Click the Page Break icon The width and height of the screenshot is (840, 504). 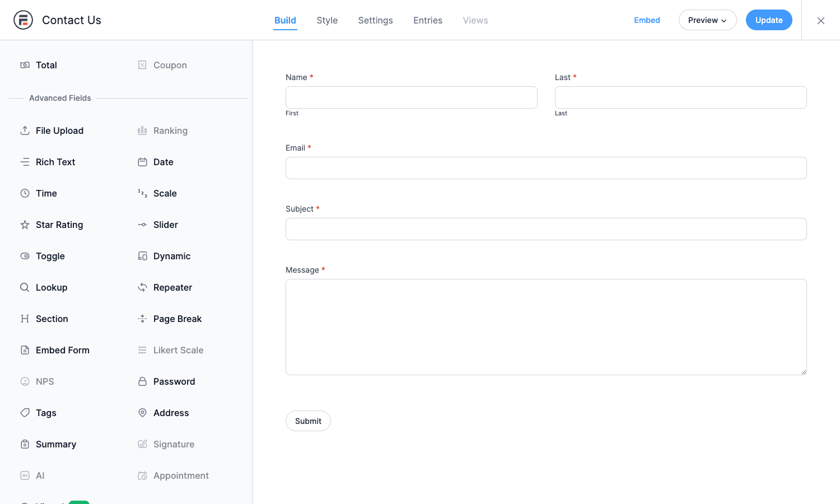click(x=142, y=319)
